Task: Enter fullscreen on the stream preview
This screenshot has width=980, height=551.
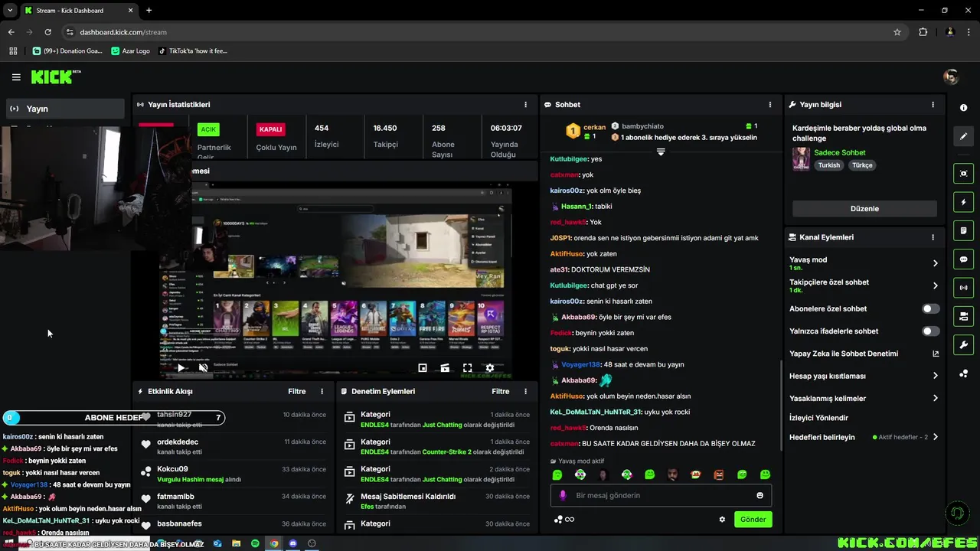Action: click(x=467, y=368)
